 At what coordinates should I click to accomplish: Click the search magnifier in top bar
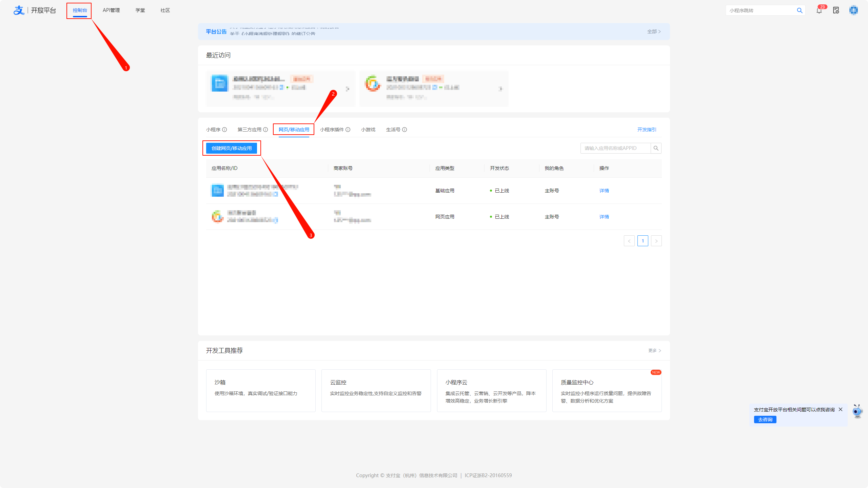pyautogui.click(x=800, y=11)
